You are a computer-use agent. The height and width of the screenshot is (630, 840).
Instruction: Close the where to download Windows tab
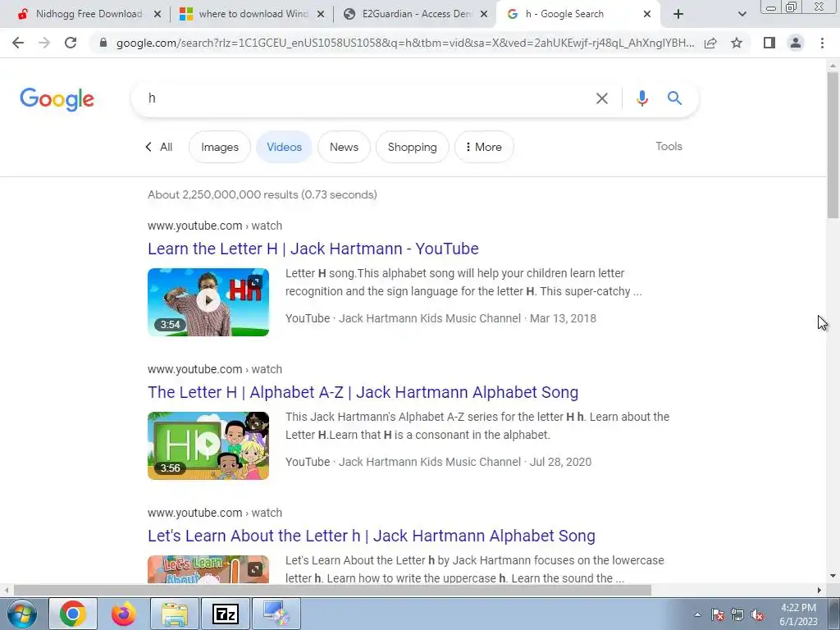[321, 14]
